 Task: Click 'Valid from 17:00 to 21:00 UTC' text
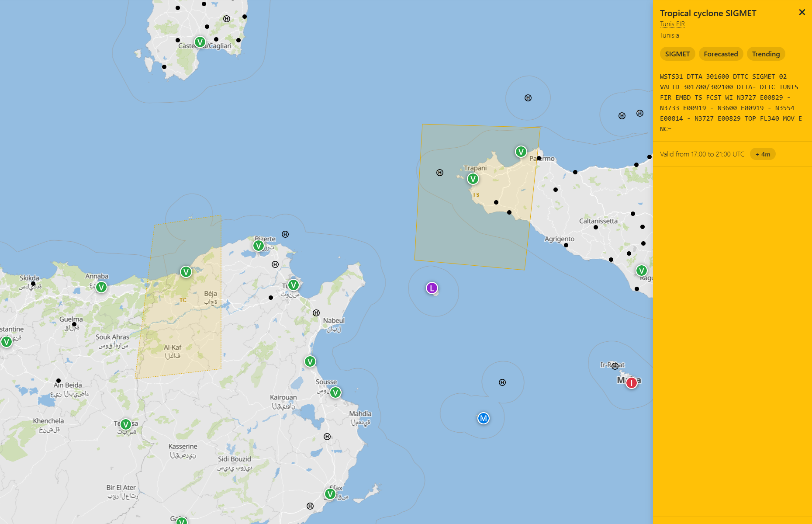[x=702, y=154]
